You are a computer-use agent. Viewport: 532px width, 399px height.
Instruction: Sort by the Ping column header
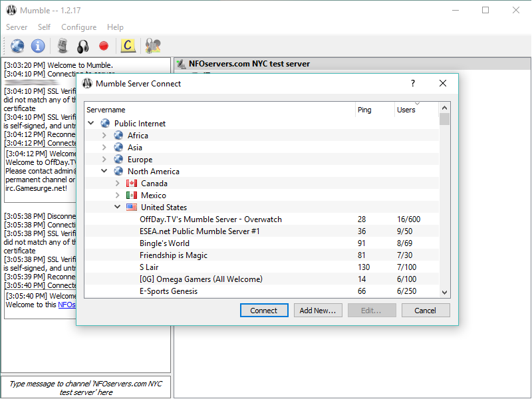pos(374,110)
